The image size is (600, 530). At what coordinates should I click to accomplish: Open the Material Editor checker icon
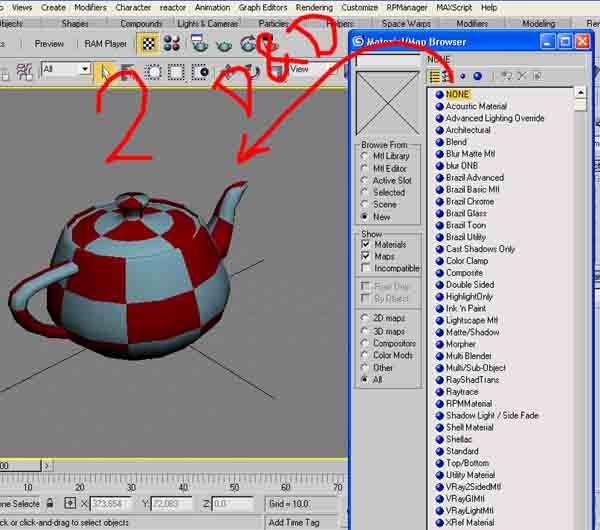(x=148, y=44)
